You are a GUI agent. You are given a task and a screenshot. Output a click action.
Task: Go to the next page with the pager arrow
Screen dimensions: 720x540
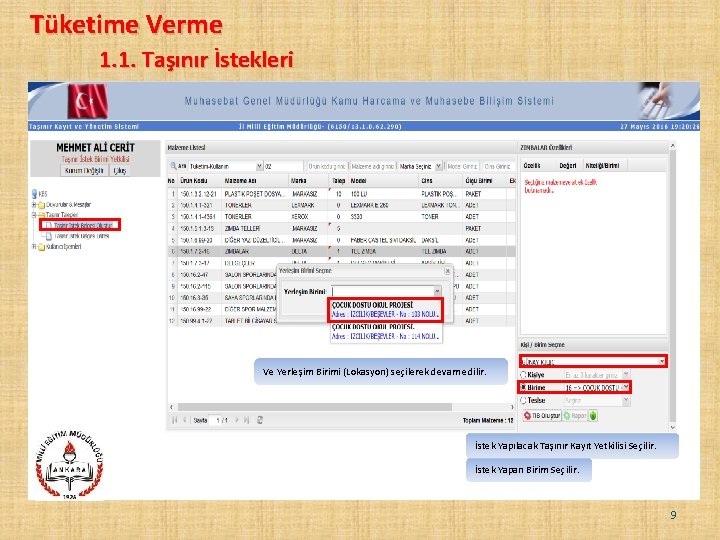236,420
